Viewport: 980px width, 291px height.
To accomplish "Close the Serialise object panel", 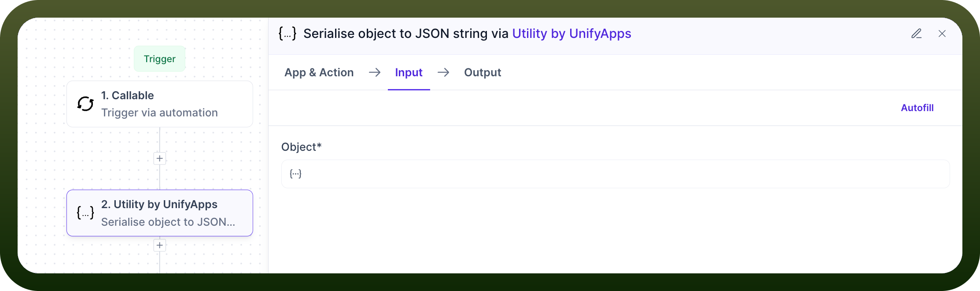I will tap(942, 34).
